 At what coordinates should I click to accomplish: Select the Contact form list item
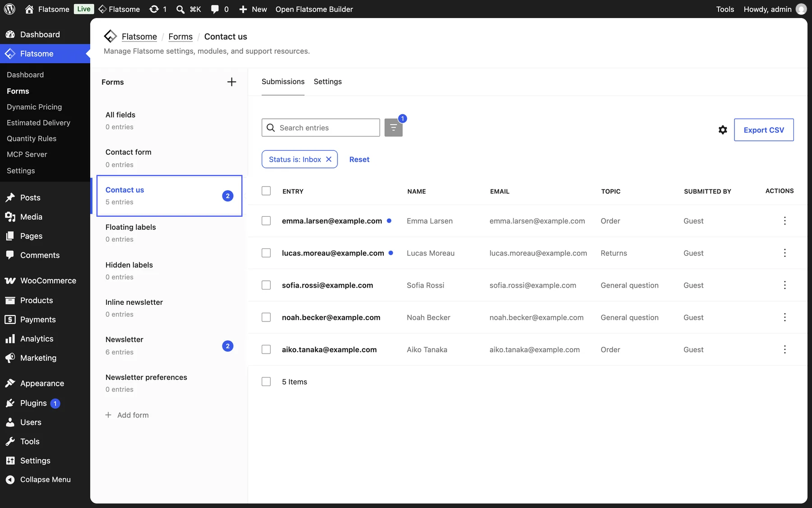point(170,158)
